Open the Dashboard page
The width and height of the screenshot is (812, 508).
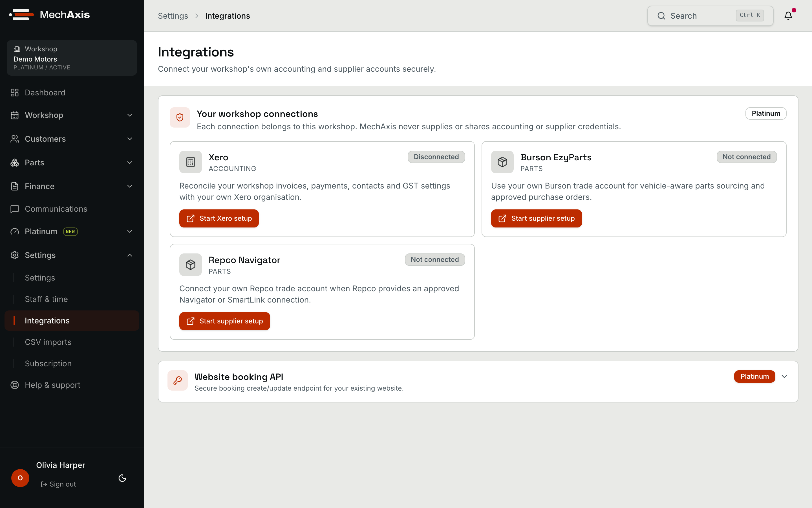pos(72,93)
